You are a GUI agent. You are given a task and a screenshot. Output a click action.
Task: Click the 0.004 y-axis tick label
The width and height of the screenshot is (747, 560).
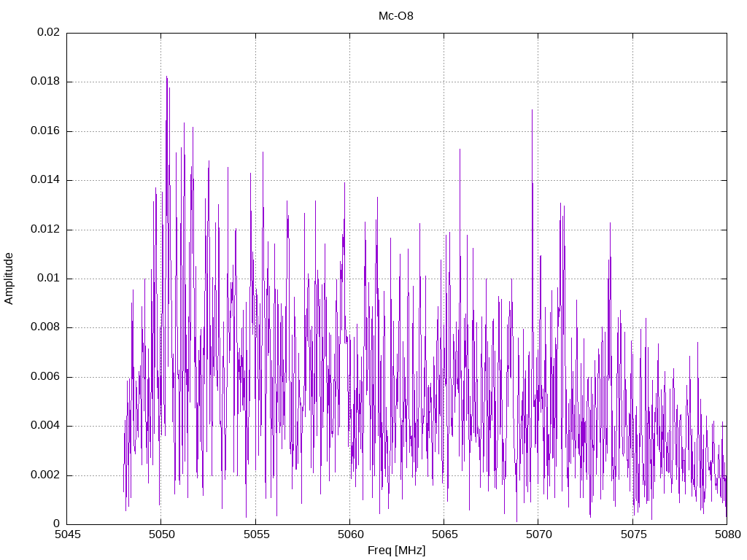pyautogui.click(x=45, y=426)
